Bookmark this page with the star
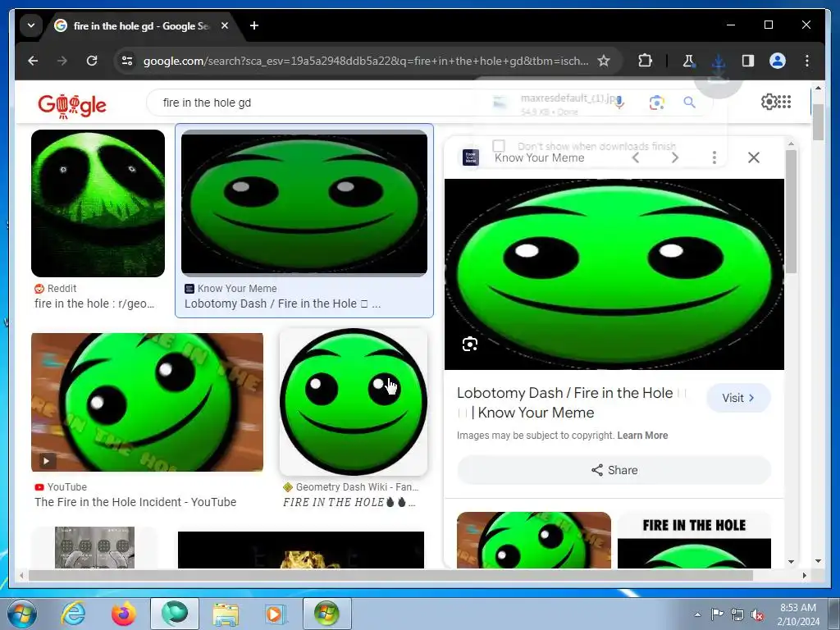The width and height of the screenshot is (840, 630). coord(604,61)
